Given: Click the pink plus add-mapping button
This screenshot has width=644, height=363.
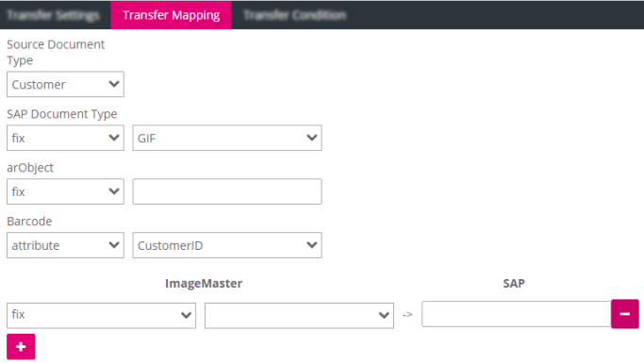Looking at the screenshot, I should pos(21,347).
